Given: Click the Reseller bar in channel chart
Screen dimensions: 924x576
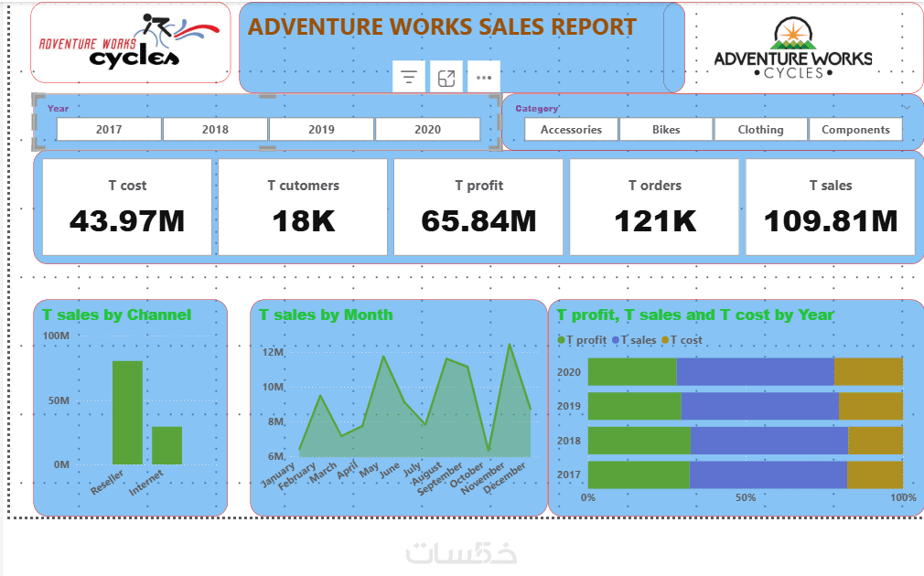Looking at the screenshot, I should point(127,412).
